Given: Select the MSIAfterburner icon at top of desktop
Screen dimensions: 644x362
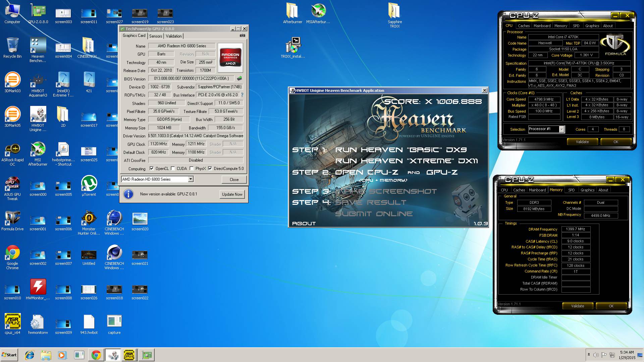Looking at the screenshot, I should pyautogui.click(x=318, y=13).
